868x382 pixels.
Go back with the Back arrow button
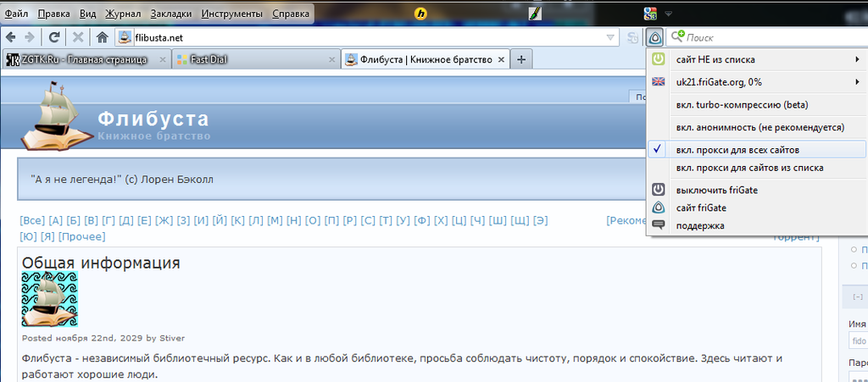click(10, 37)
